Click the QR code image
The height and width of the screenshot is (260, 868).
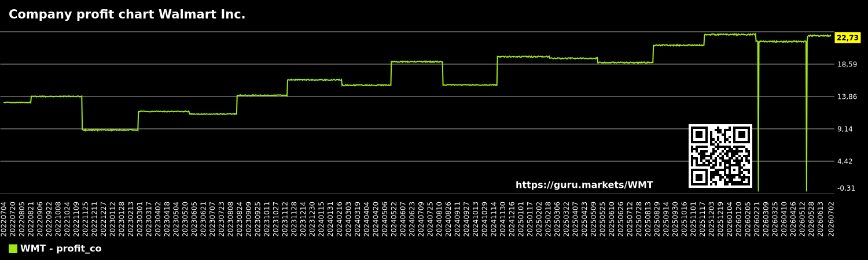[x=720, y=156]
